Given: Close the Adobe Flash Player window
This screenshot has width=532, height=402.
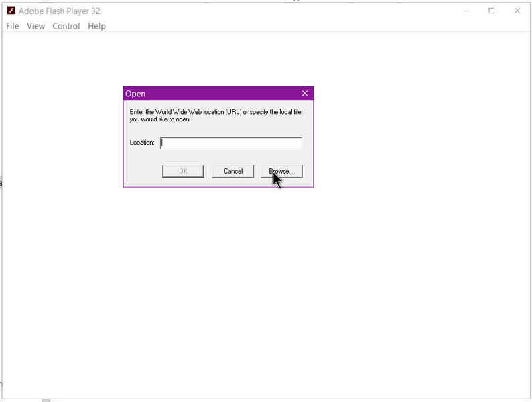Looking at the screenshot, I should [517, 11].
